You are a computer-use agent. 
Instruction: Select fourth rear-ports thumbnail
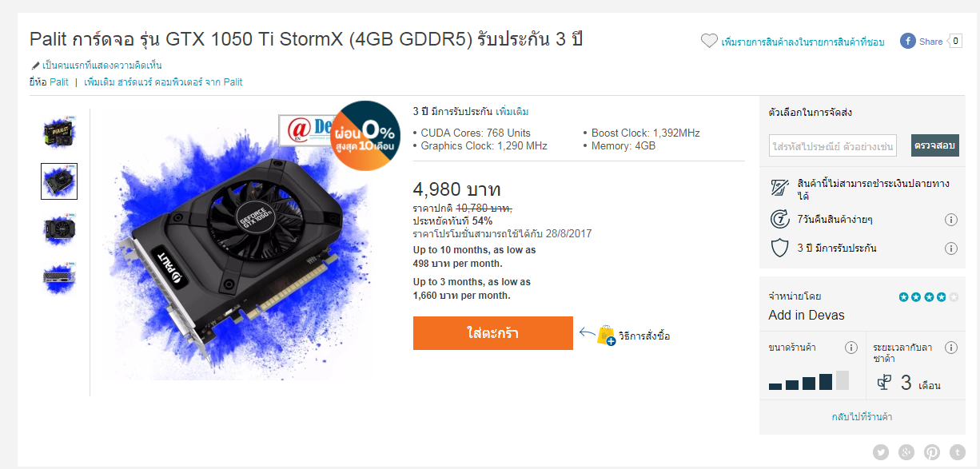(x=59, y=277)
